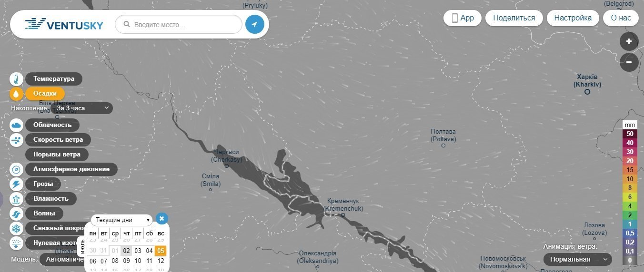Open the 'За 3 часа' accumulation dropdown

[82, 108]
